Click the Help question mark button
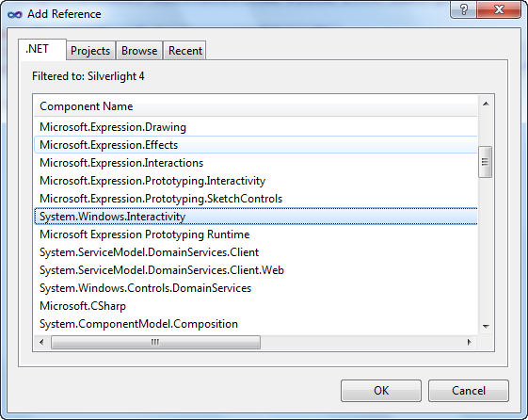This screenshot has height=420, width=528. click(x=463, y=9)
